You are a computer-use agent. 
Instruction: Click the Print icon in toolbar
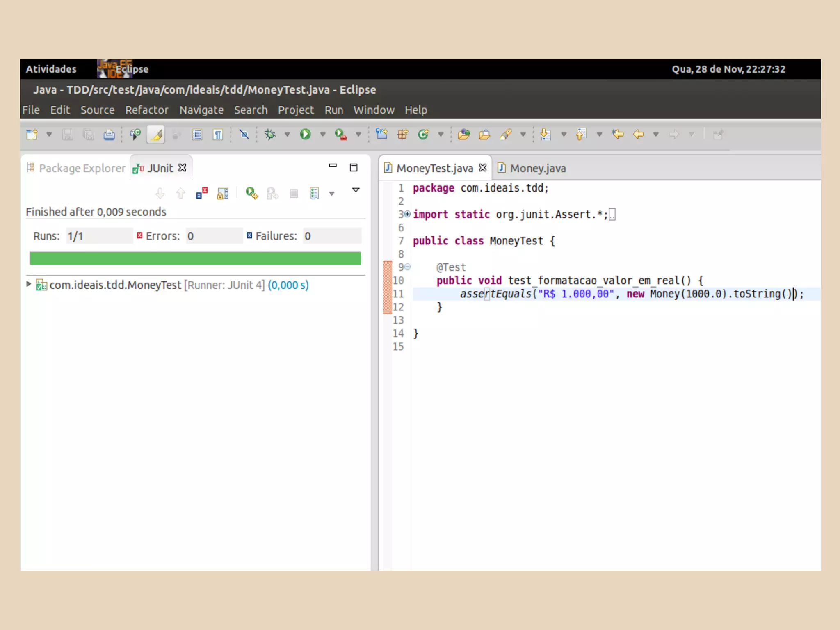point(109,135)
